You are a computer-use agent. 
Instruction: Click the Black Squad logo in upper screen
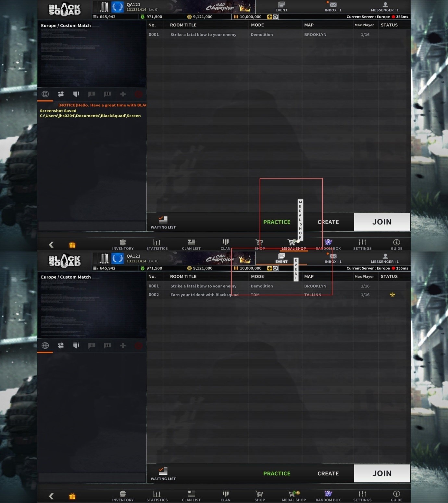[x=65, y=9]
